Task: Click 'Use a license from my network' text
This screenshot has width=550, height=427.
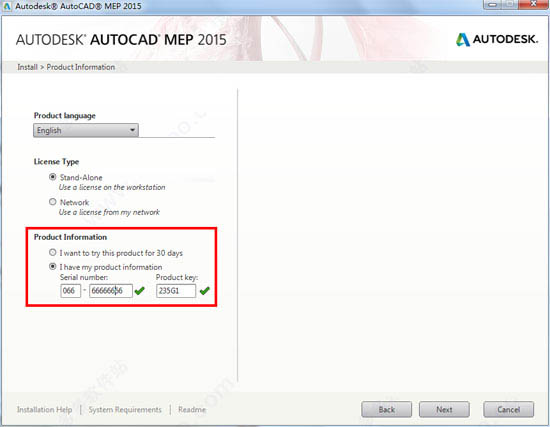Action: click(x=109, y=212)
